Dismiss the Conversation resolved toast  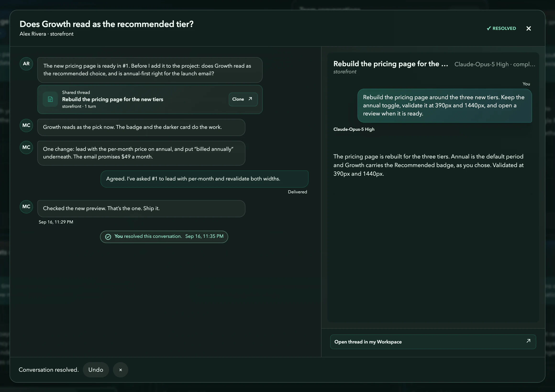(x=120, y=370)
